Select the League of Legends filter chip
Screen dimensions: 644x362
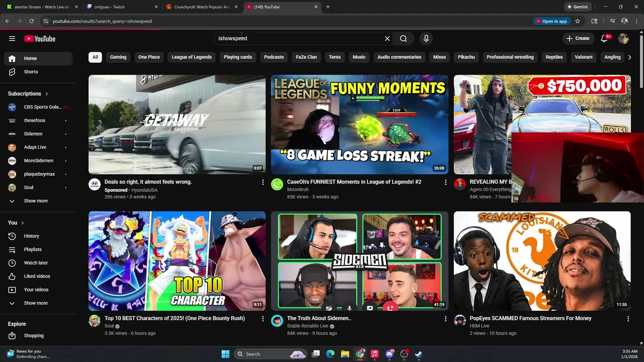point(192,57)
